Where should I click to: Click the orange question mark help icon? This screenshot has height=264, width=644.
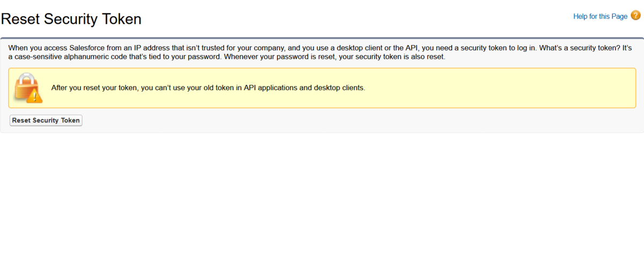(x=635, y=16)
